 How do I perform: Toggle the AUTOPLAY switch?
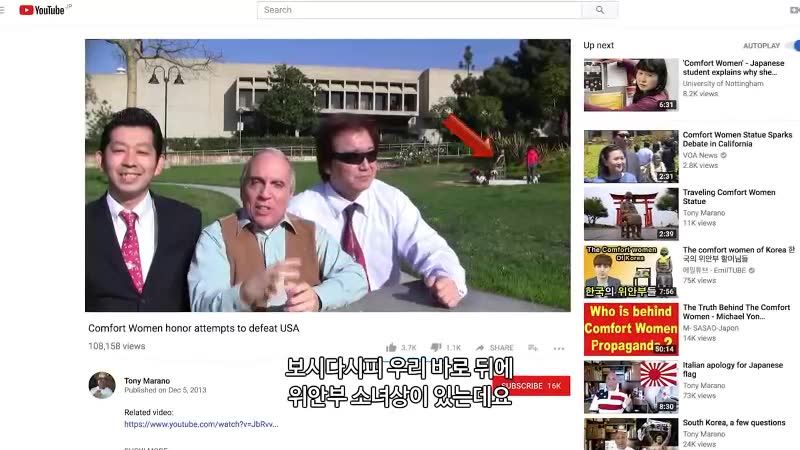pos(795,45)
